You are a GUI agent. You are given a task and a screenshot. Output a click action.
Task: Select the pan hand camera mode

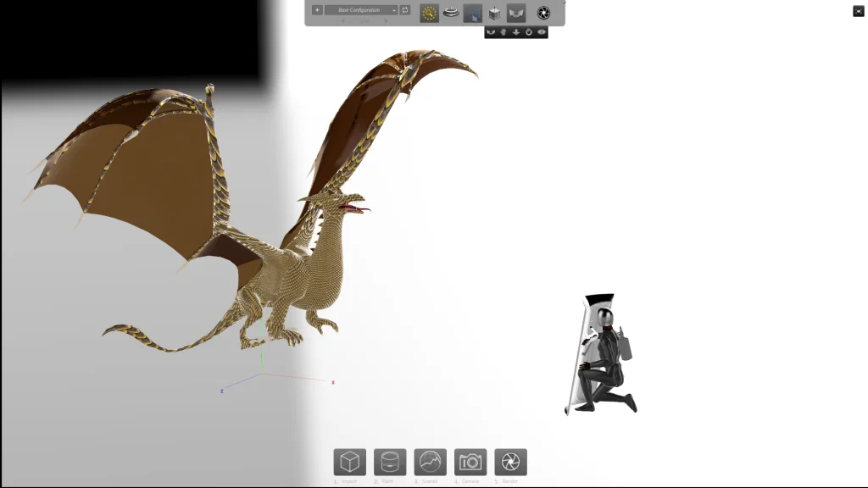click(x=503, y=32)
